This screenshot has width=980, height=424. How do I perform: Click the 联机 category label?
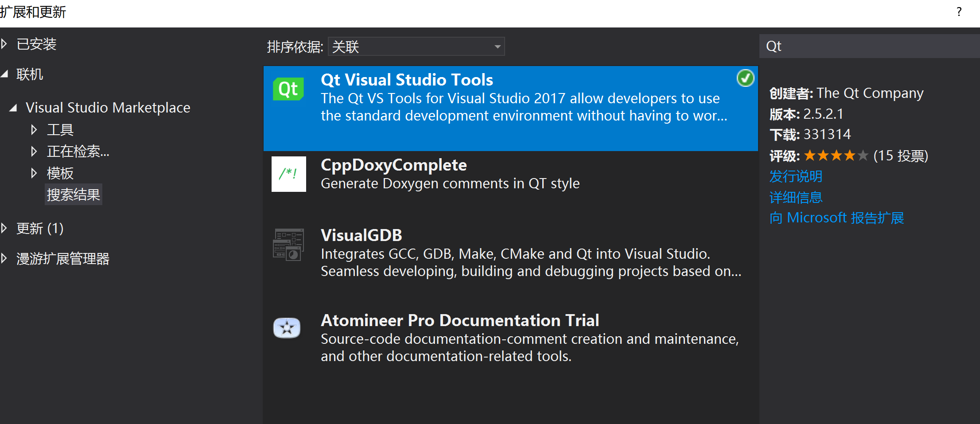pyautogui.click(x=30, y=74)
